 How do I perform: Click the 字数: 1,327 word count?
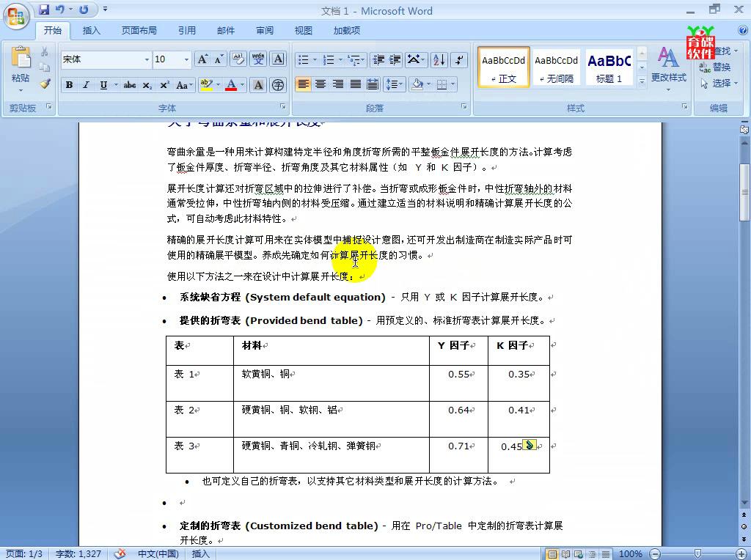(x=78, y=554)
